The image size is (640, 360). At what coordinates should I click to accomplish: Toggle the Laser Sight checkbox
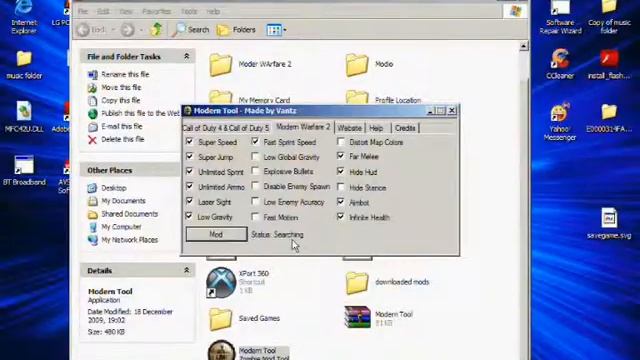pos(189,202)
